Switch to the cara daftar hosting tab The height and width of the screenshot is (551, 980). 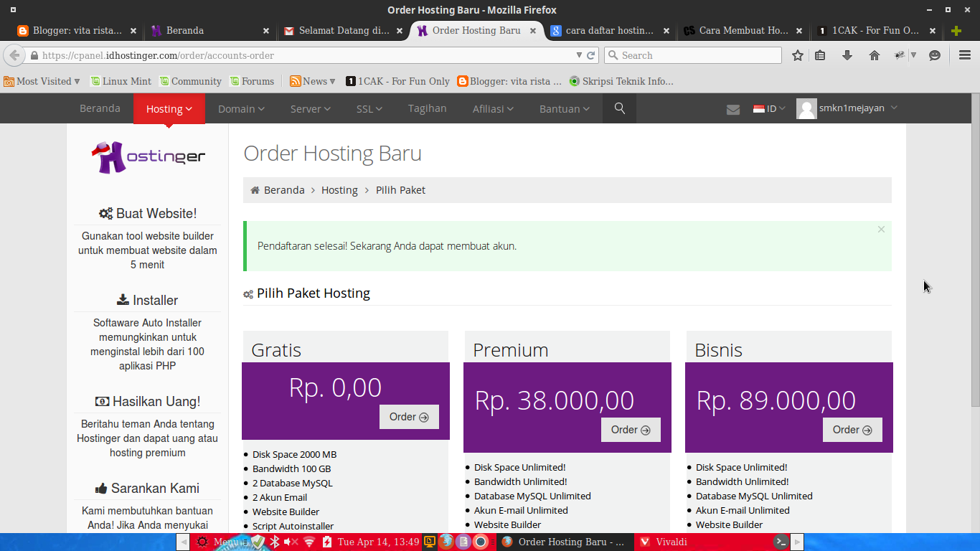pos(610,31)
